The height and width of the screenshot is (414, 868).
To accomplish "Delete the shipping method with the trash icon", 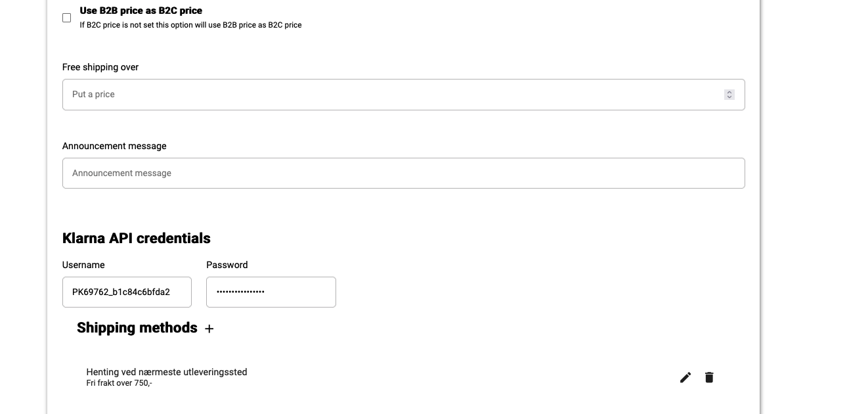I will (709, 377).
